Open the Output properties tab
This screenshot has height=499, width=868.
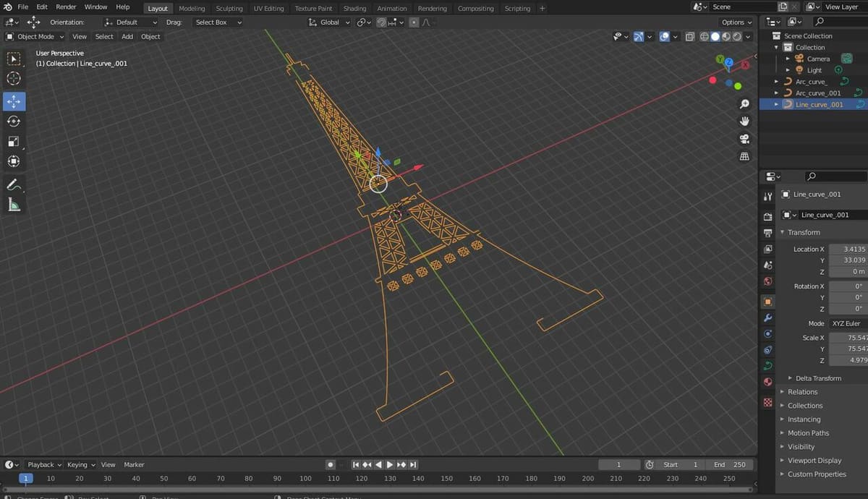(768, 233)
